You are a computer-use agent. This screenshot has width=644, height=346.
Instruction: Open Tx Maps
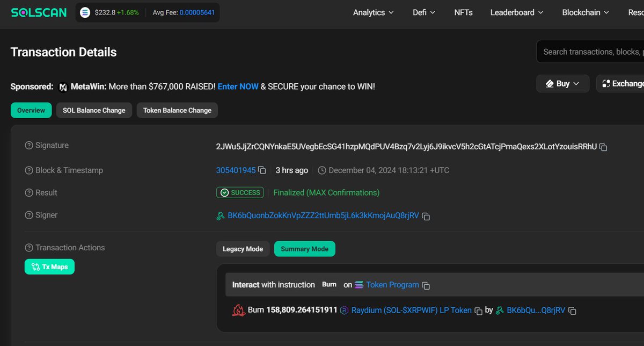point(49,266)
